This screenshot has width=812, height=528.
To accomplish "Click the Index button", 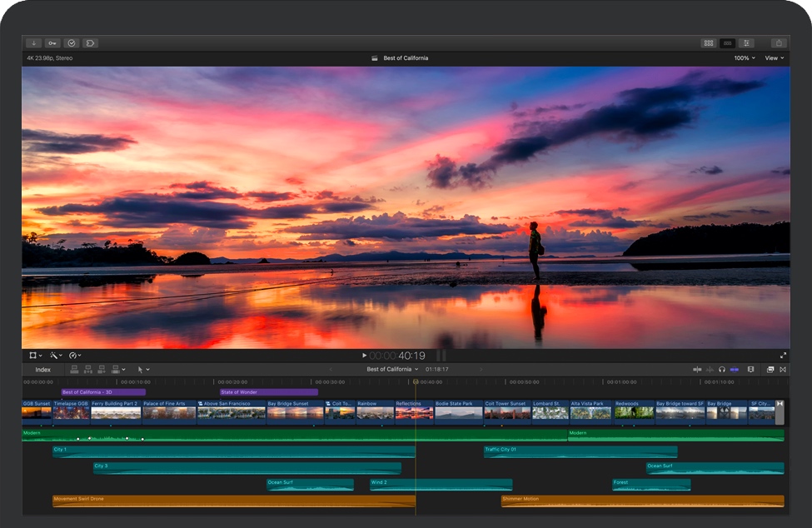I will [42, 369].
